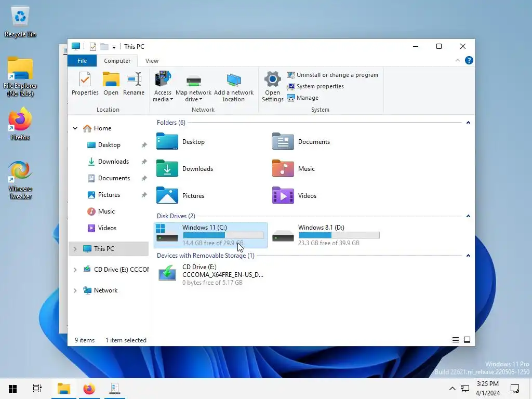The image size is (532, 399).
Task: Select the Computer ribbon tab
Action: pyautogui.click(x=117, y=61)
